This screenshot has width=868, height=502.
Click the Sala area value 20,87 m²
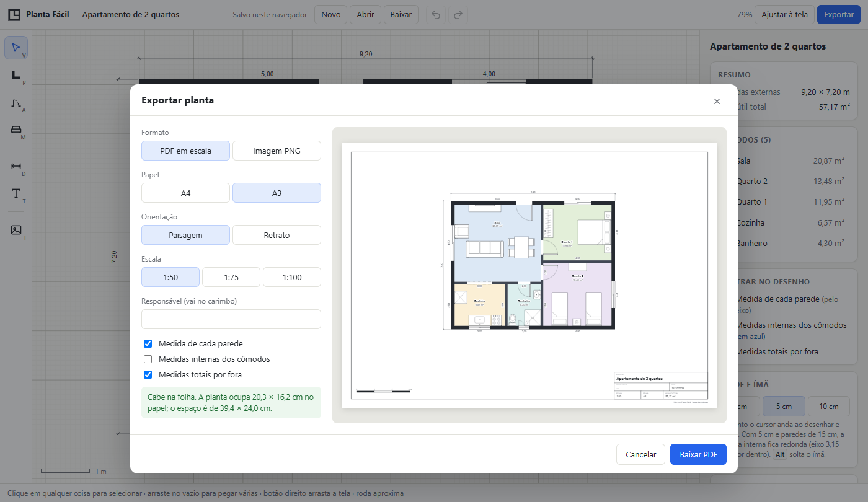tap(829, 161)
